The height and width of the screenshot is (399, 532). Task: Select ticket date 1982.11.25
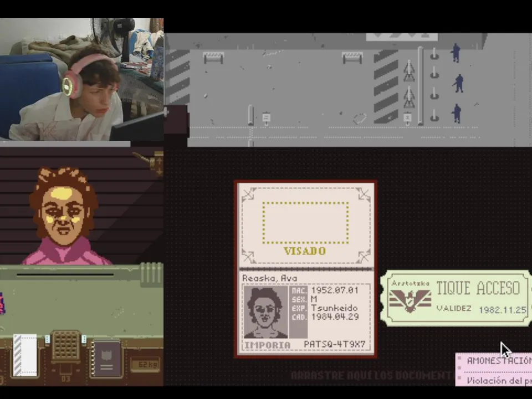502,310
